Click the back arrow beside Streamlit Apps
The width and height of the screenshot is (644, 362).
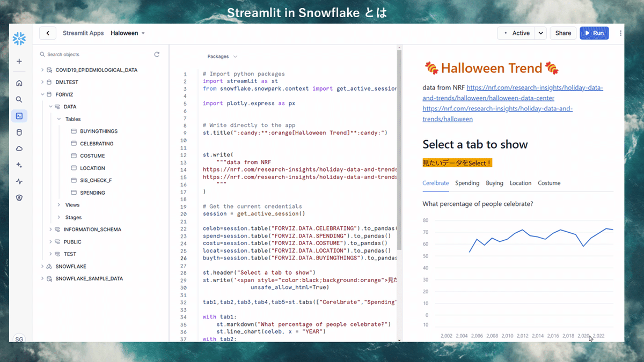pyautogui.click(x=47, y=33)
